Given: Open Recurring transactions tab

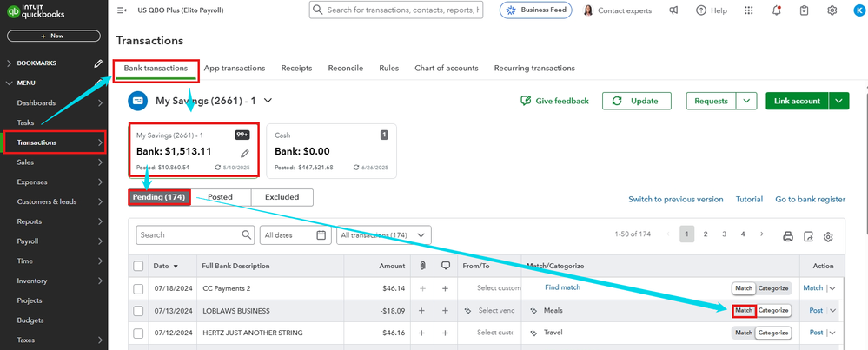Looking at the screenshot, I should [534, 69].
